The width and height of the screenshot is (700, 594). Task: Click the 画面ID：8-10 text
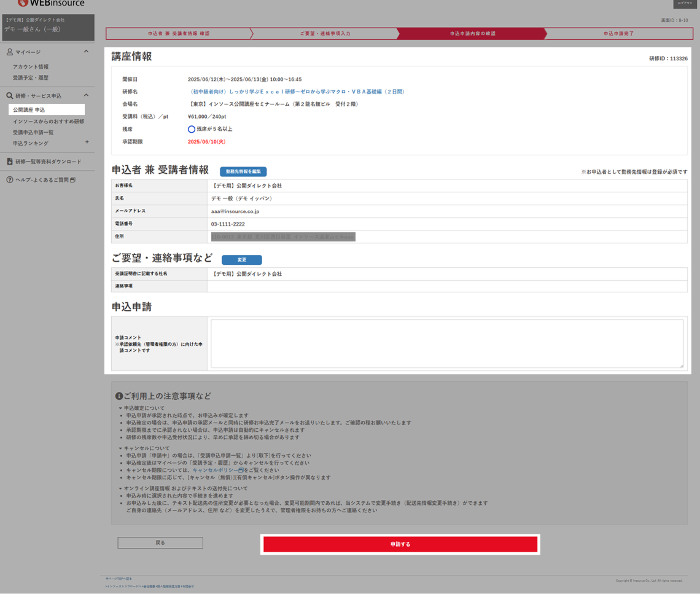[674, 20]
